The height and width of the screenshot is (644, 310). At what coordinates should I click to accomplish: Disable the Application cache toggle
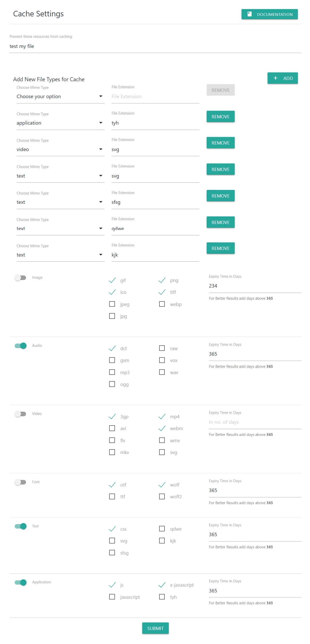point(20,582)
